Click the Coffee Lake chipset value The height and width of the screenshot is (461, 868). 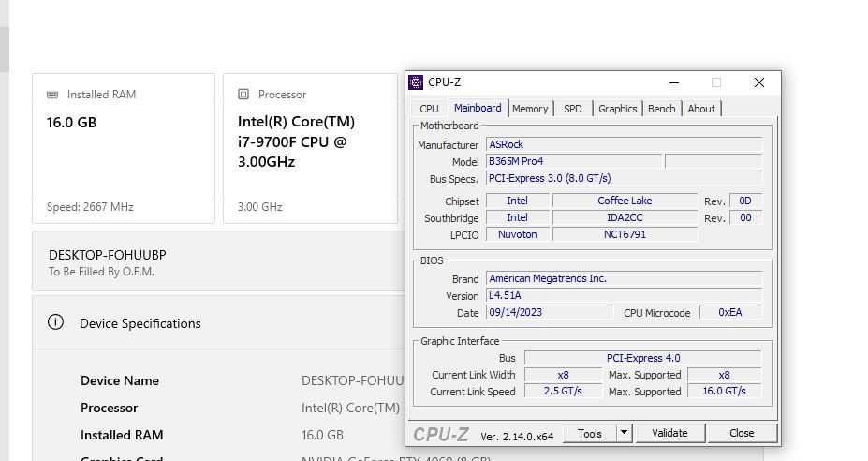pos(625,201)
